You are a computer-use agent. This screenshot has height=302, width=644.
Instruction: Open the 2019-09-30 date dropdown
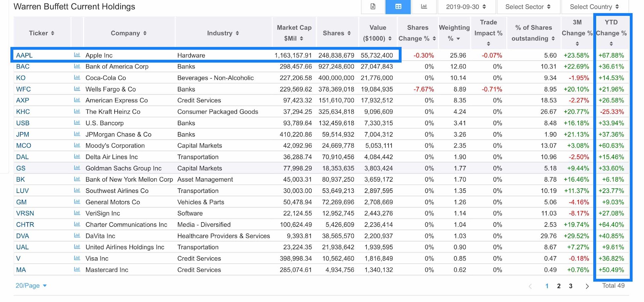click(466, 7)
